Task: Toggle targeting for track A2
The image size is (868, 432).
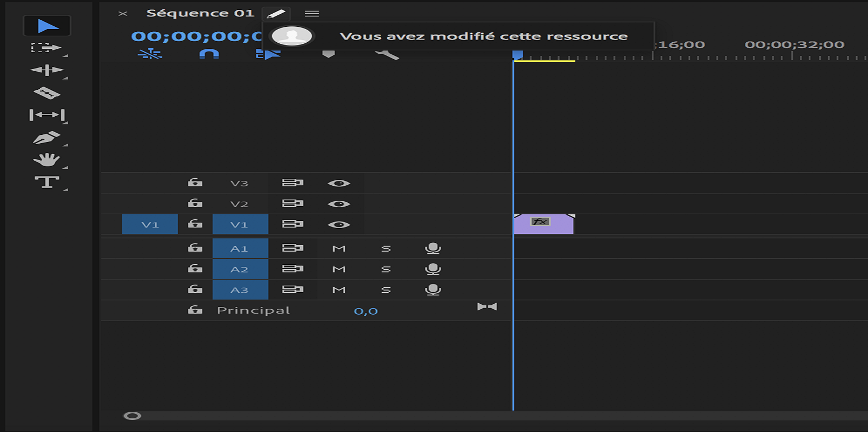Action: [240, 269]
